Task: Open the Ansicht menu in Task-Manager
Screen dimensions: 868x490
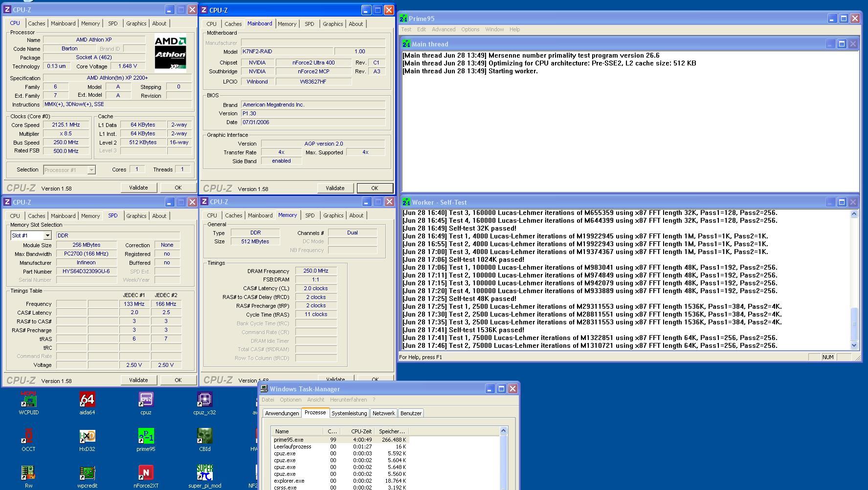Action: coord(315,400)
